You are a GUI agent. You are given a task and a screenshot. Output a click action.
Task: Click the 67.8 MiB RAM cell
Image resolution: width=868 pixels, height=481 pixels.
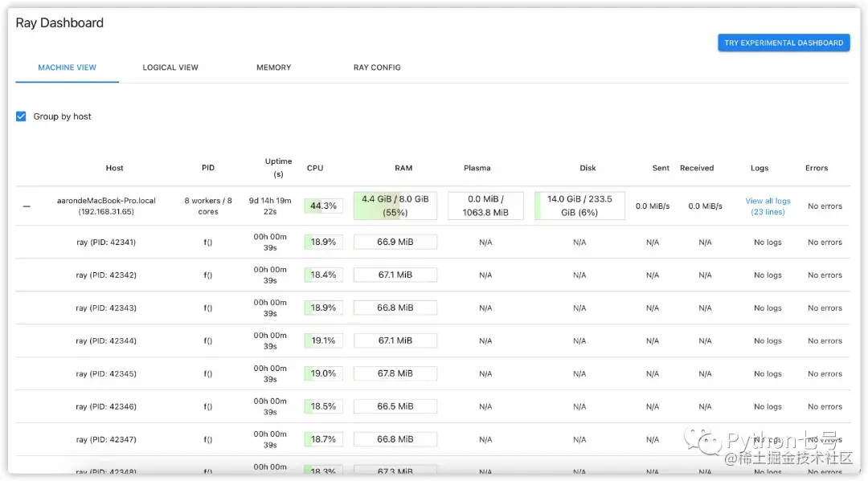[x=395, y=373]
